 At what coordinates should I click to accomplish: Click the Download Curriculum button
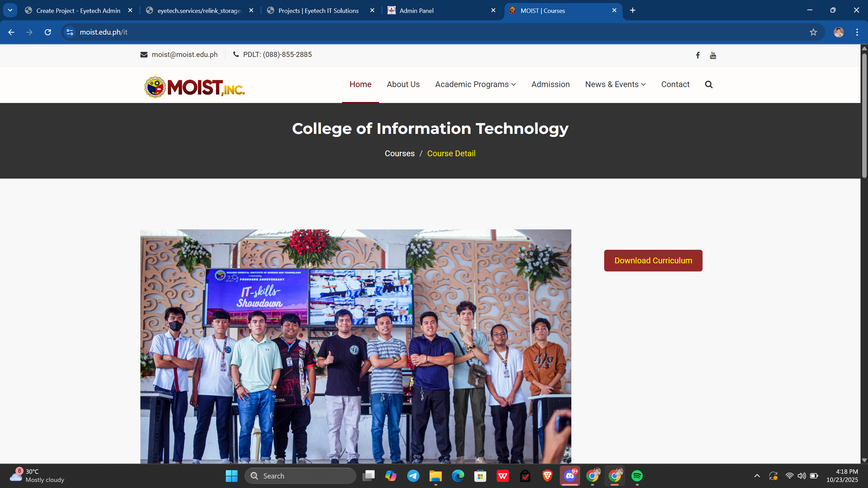point(653,261)
